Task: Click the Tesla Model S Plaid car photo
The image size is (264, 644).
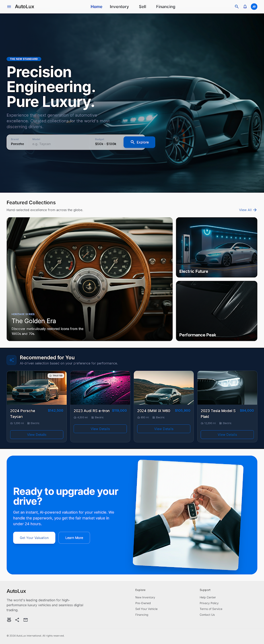Action: (x=227, y=388)
